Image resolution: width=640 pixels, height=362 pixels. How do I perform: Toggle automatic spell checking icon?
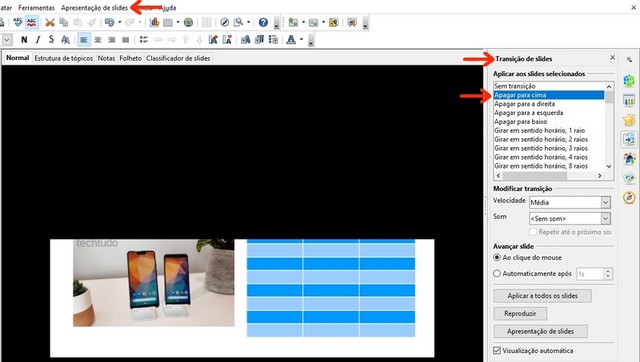32,22
